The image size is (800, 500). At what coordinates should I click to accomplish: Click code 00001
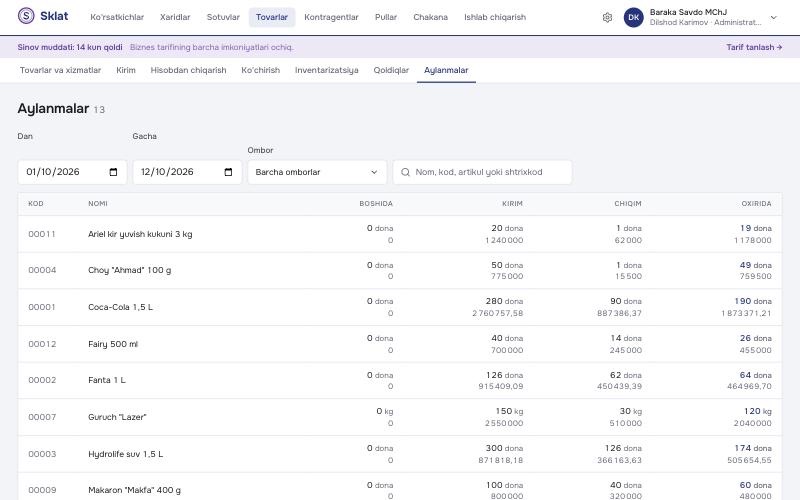point(42,307)
